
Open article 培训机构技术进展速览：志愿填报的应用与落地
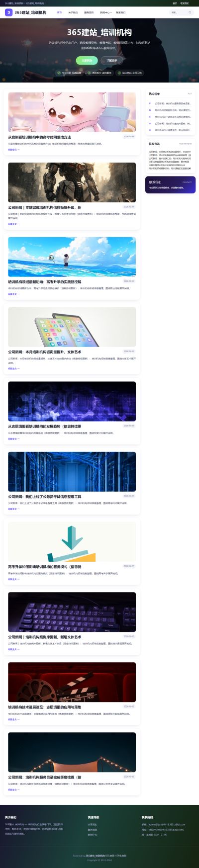(45, 707)
